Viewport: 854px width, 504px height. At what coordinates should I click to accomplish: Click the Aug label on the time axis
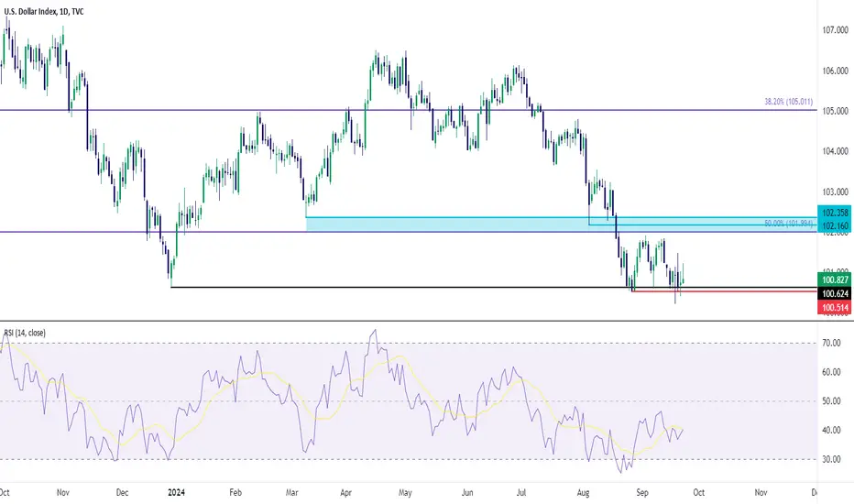[583, 493]
